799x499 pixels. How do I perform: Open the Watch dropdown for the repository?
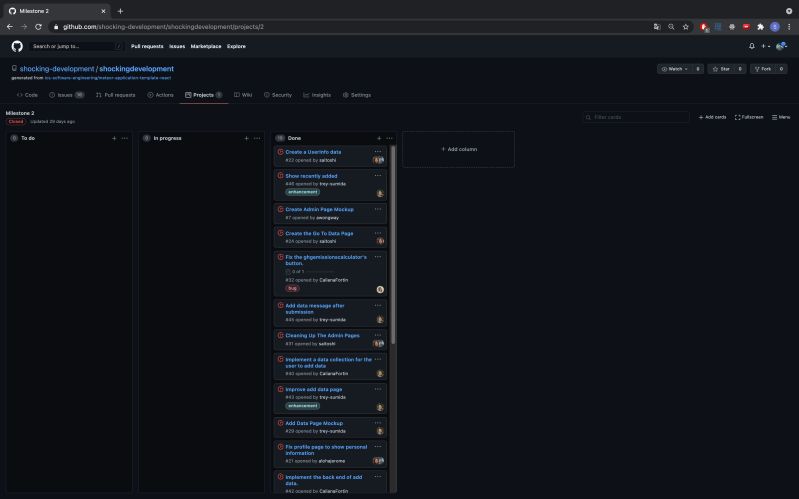click(675, 69)
